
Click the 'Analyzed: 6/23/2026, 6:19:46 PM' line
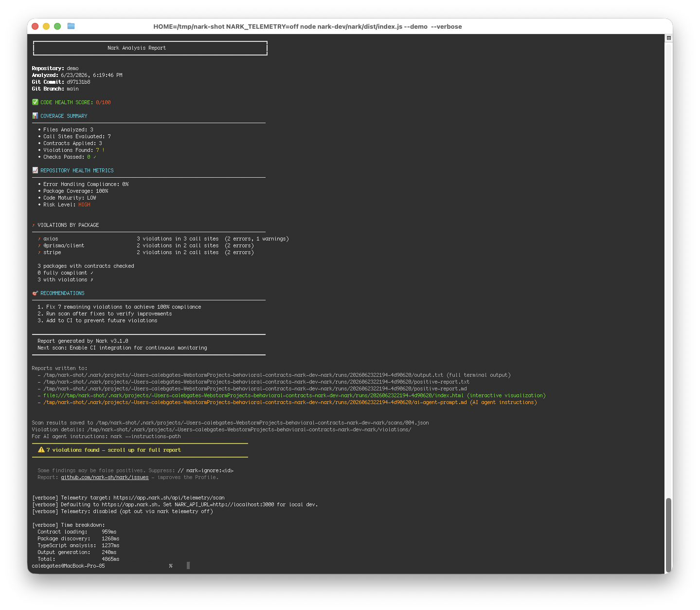[77, 75]
